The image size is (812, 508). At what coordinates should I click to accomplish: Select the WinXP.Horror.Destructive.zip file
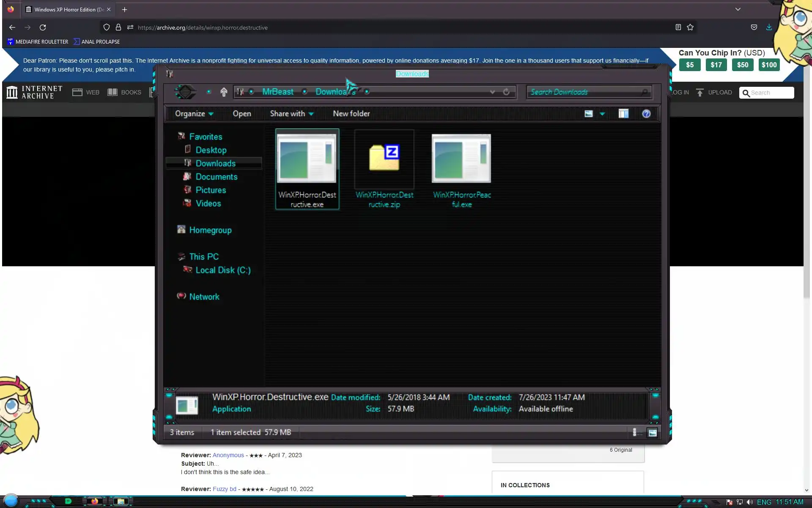[384, 169]
